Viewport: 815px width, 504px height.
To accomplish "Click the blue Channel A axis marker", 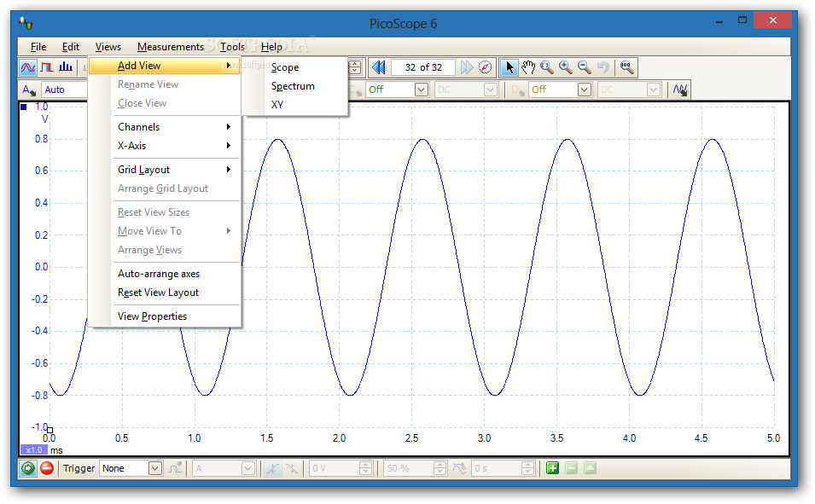I will coord(23,107).
